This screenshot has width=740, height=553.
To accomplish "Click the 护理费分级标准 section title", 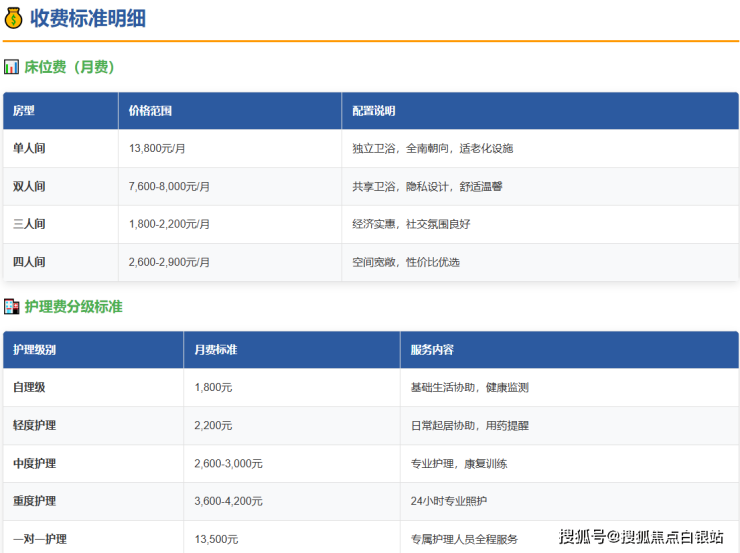I will pos(73,307).
